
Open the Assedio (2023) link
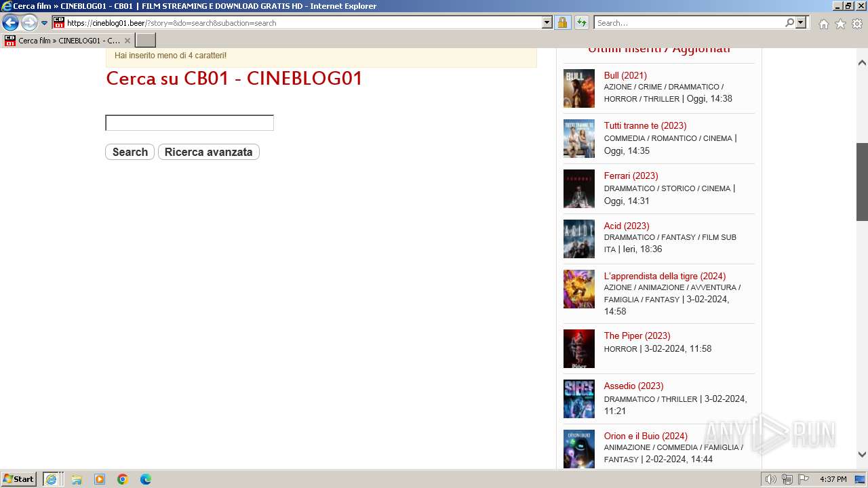click(633, 386)
